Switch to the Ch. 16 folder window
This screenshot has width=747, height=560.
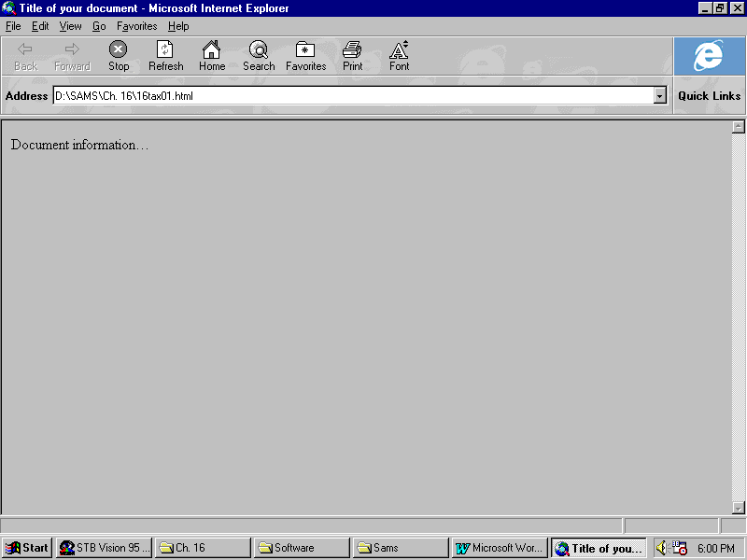(202, 548)
